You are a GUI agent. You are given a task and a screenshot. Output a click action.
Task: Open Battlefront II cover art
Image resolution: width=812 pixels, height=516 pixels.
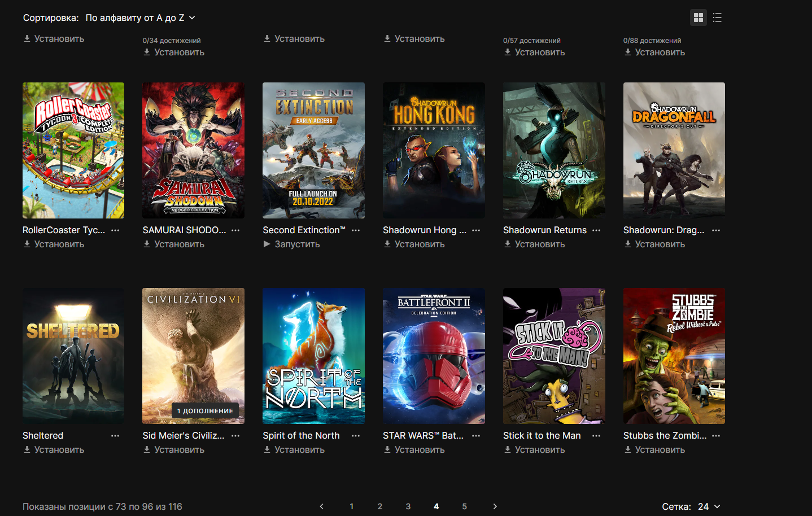434,356
